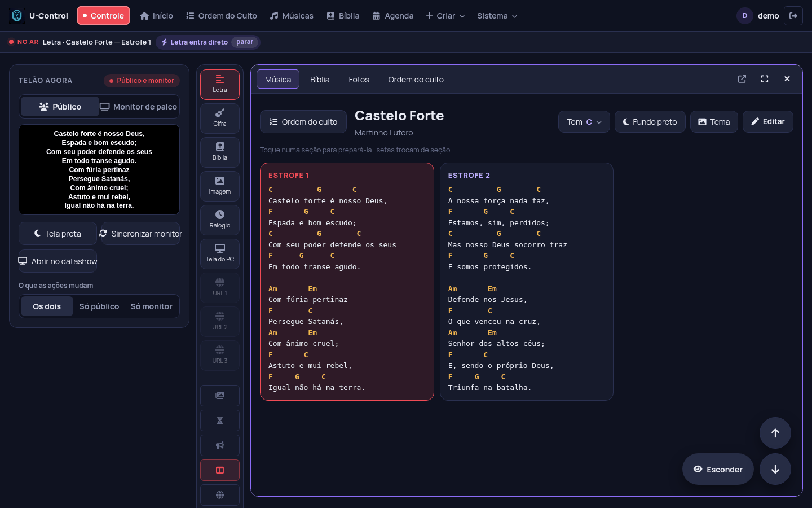Expand the Criar dropdown menu
The image size is (812, 508).
(x=445, y=16)
